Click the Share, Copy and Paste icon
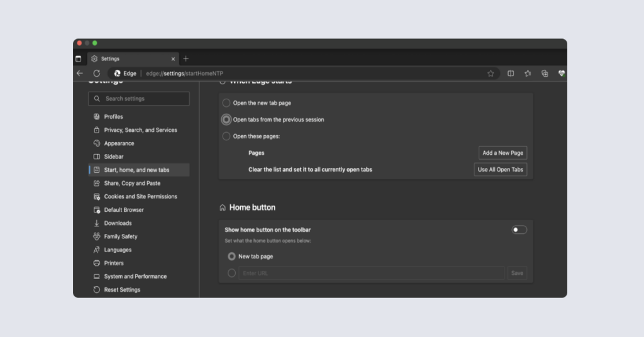The width and height of the screenshot is (644, 337). 96,183
